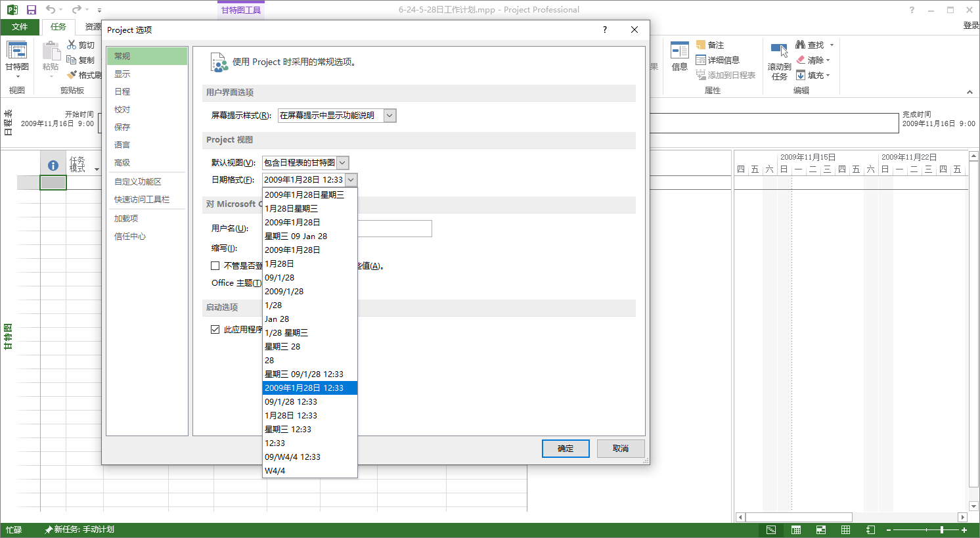The width and height of the screenshot is (980, 538).
Task: Open Team Planner from the status bar icons
Action: coord(820,529)
